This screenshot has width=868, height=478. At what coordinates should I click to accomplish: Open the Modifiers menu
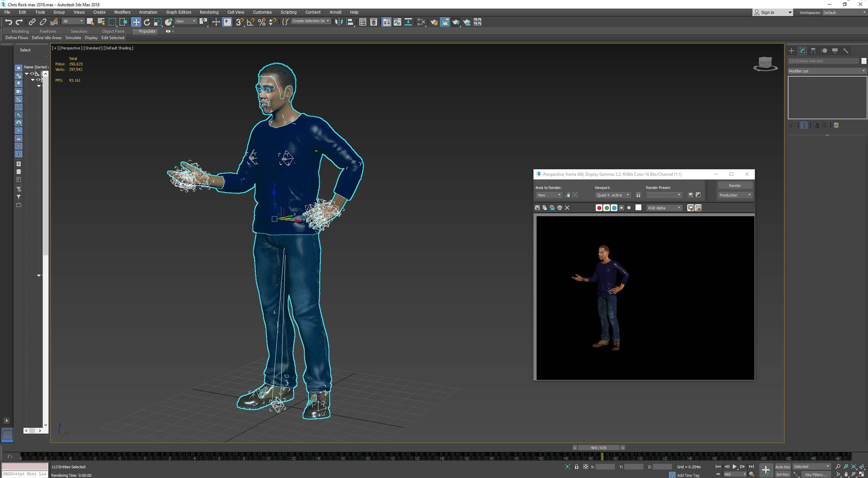click(122, 12)
